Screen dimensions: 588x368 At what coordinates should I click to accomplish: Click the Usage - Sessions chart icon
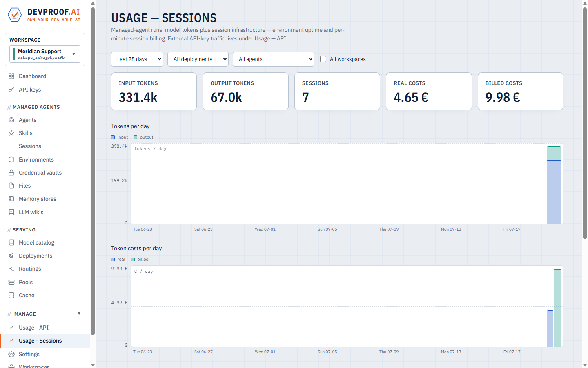tap(11, 341)
